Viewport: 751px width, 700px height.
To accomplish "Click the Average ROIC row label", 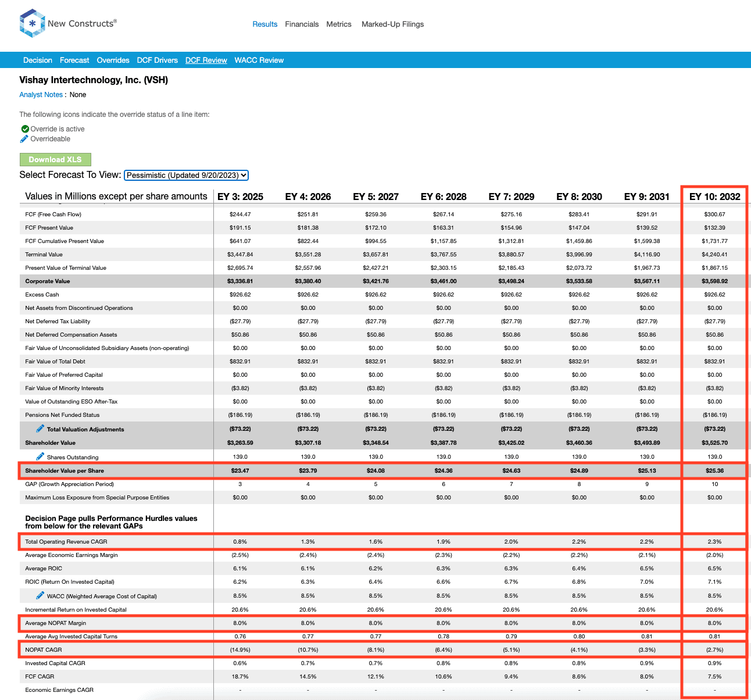I will tap(44, 569).
